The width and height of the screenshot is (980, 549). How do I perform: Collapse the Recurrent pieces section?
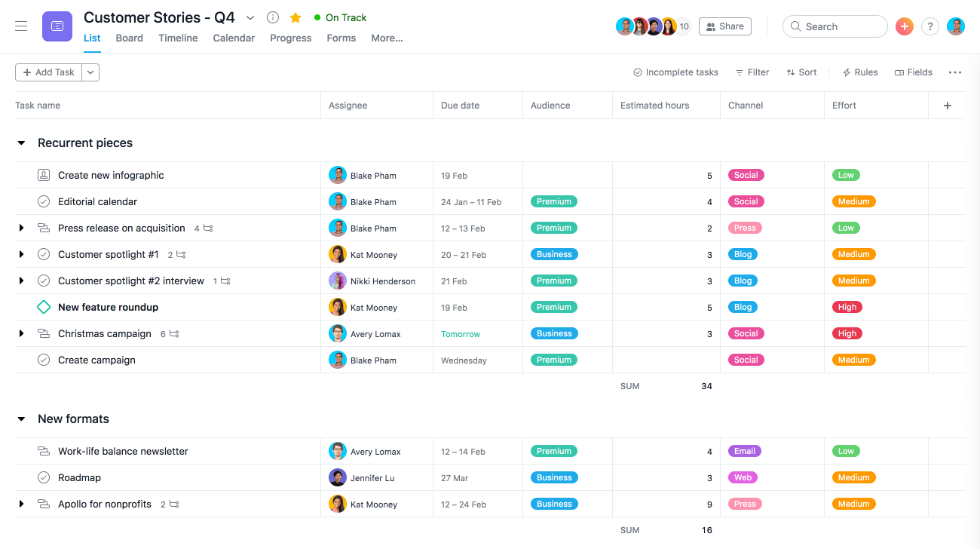(x=20, y=143)
